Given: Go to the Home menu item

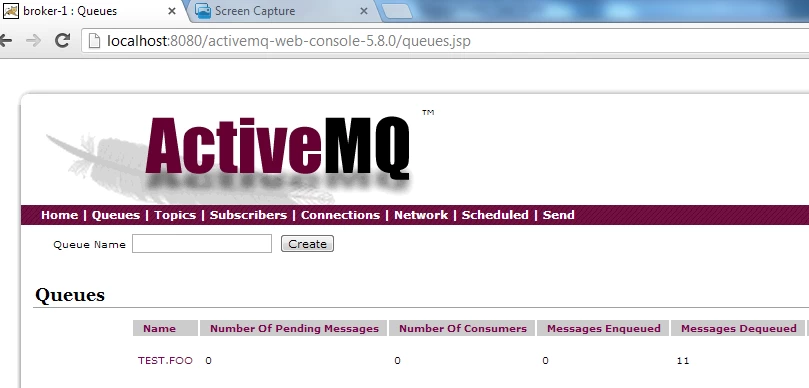Looking at the screenshot, I should (59, 215).
